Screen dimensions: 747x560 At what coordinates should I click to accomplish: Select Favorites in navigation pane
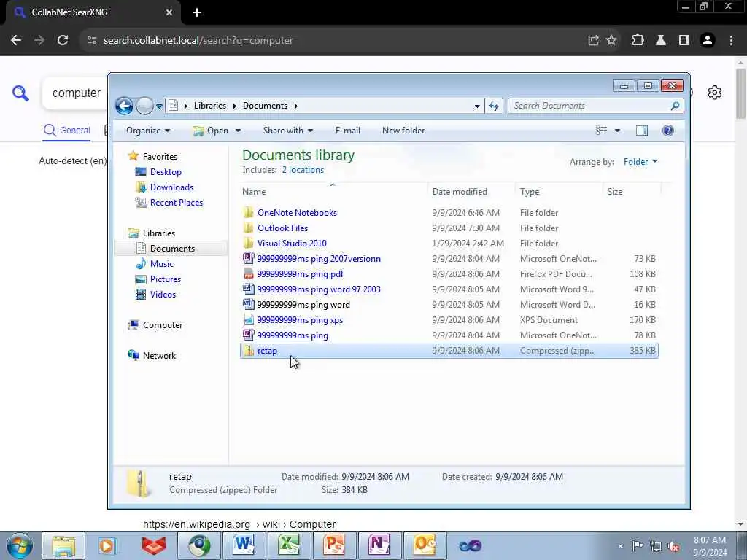160,157
